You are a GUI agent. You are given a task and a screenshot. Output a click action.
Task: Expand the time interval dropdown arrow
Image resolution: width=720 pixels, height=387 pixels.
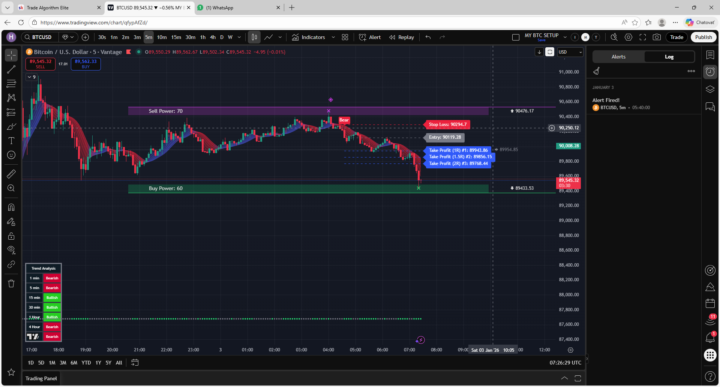pos(239,37)
